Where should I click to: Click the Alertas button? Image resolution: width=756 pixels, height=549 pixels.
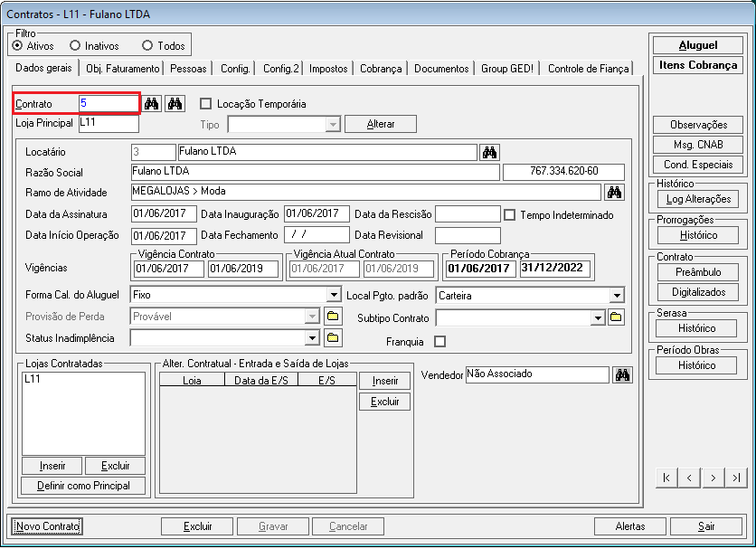click(630, 526)
